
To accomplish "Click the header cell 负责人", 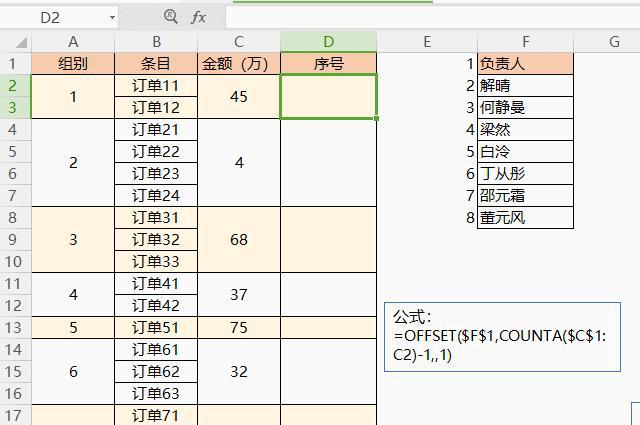I will coord(526,64).
